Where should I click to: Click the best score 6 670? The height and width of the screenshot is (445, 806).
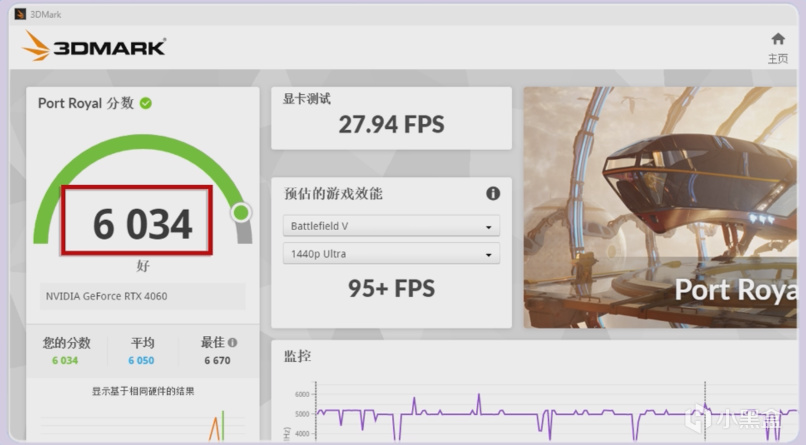(217, 360)
